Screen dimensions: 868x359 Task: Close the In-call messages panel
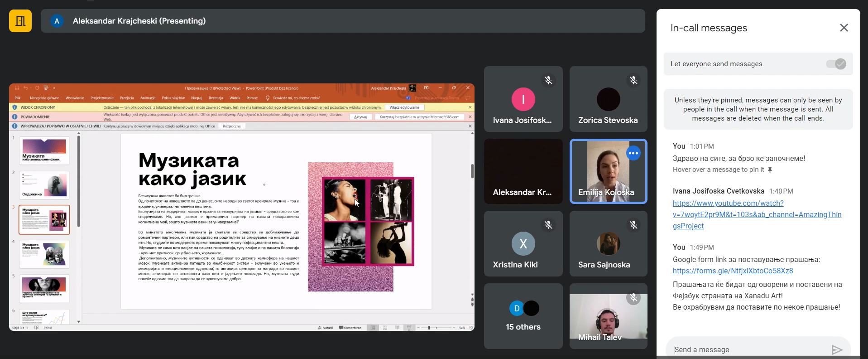[844, 28]
